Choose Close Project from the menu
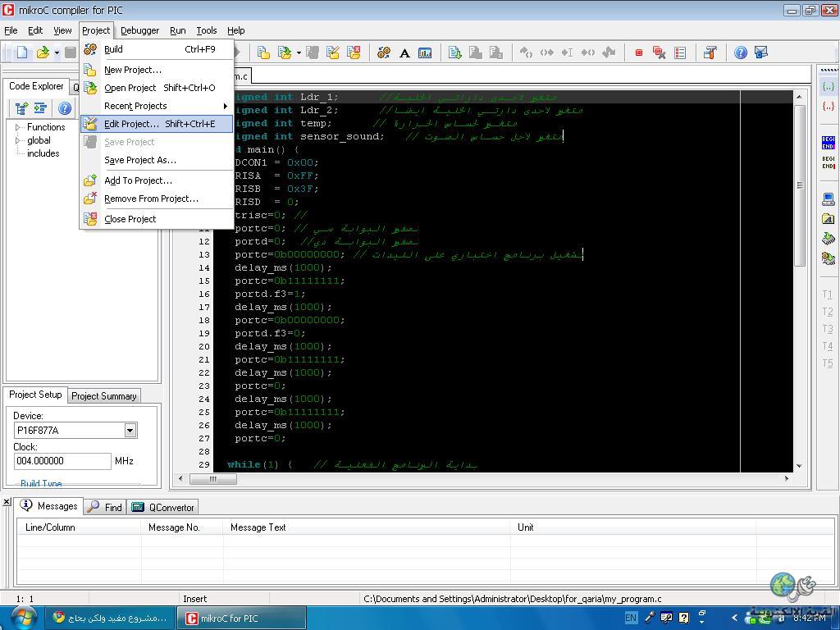This screenshot has width=840, height=630. point(157,219)
